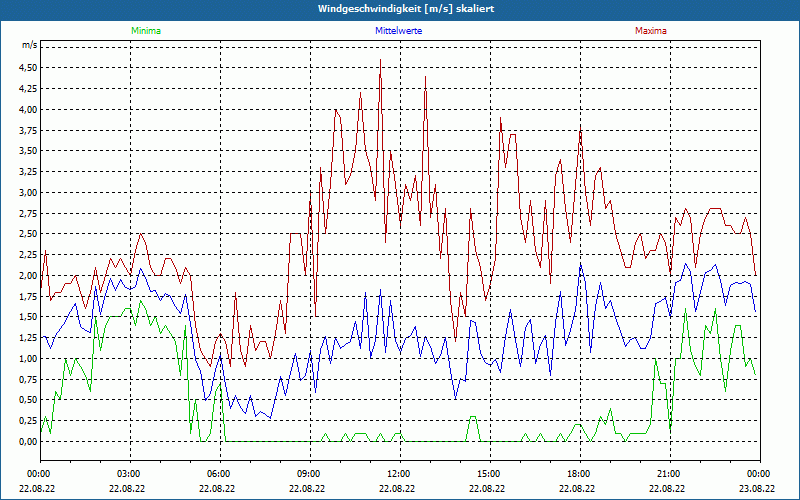Click the 18:00 time label

(x=581, y=474)
